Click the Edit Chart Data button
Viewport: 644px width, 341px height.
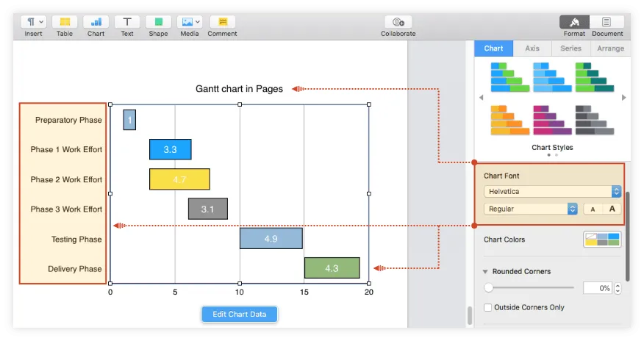coord(240,315)
